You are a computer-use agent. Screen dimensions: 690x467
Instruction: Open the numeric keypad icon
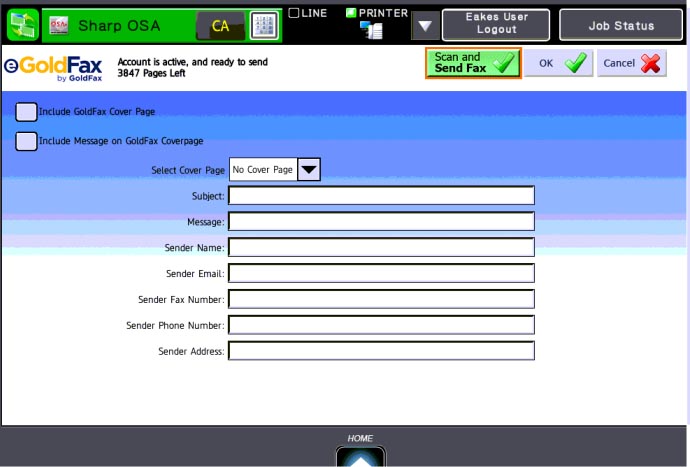[264, 26]
